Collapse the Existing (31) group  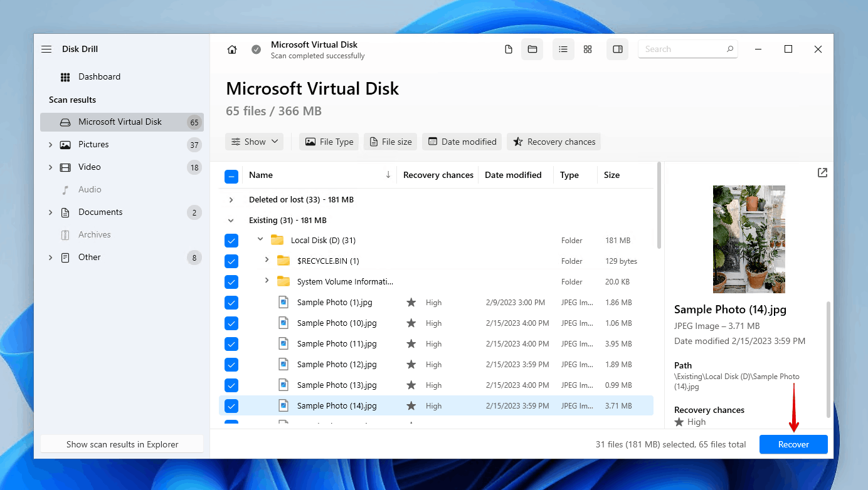coord(231,221)
